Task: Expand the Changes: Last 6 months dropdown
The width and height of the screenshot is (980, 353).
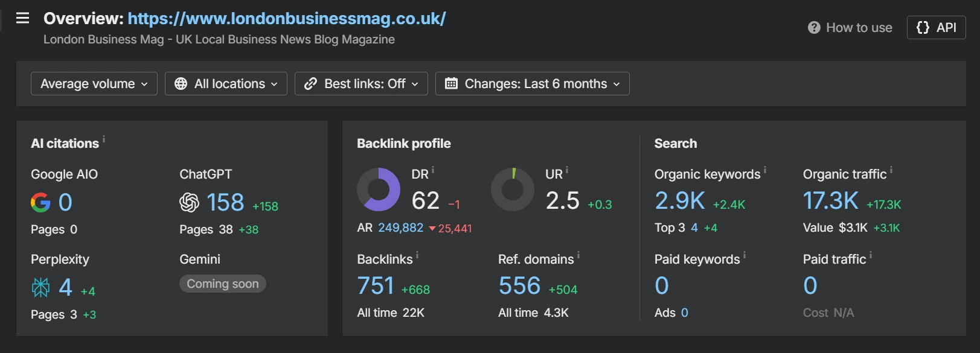Action: 532,84
